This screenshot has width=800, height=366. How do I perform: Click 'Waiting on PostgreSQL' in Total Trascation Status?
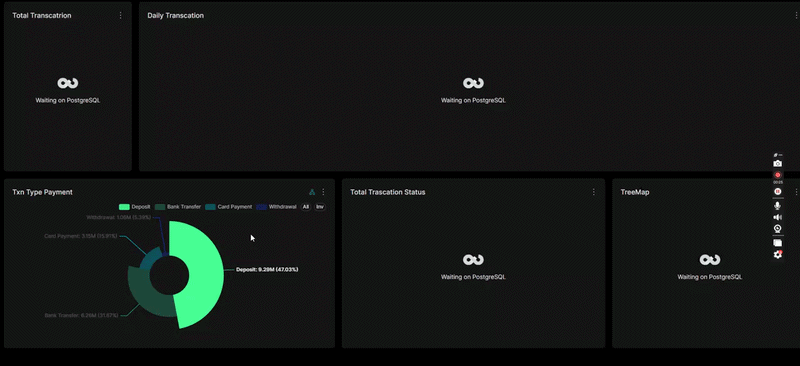point(473,277)
